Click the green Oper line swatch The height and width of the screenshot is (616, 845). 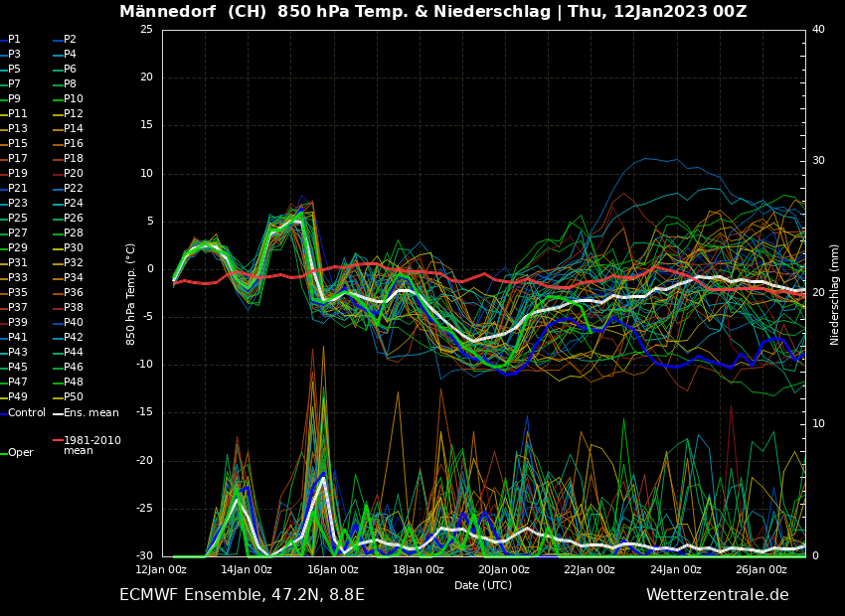pos(3,452)
